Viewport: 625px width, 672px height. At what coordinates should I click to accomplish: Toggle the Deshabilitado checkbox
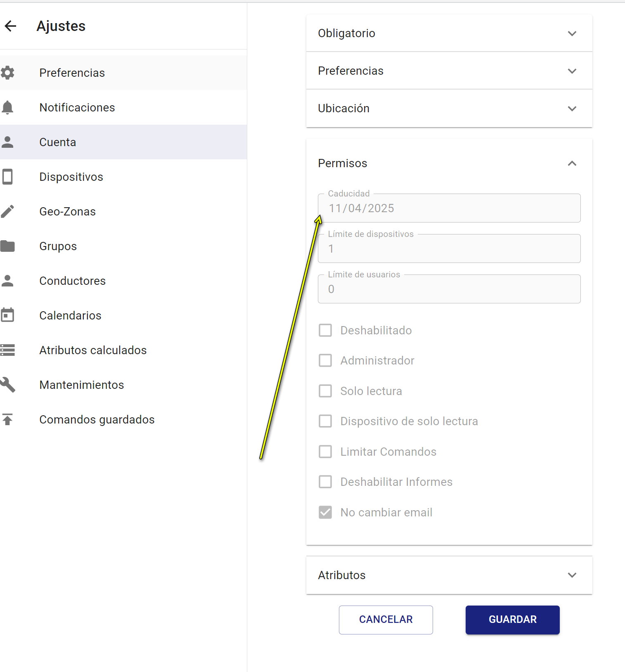coord(325,330)
